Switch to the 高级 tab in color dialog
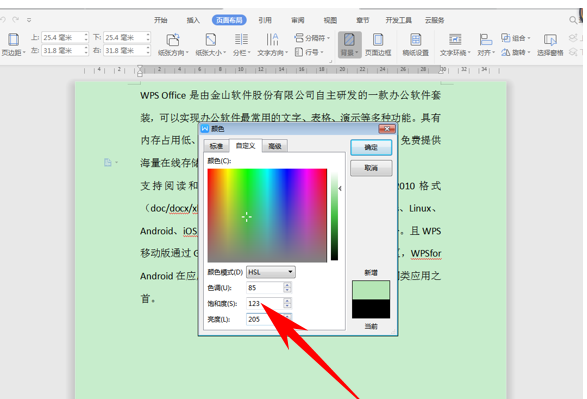The image size is (587, 399). (275, 146)
